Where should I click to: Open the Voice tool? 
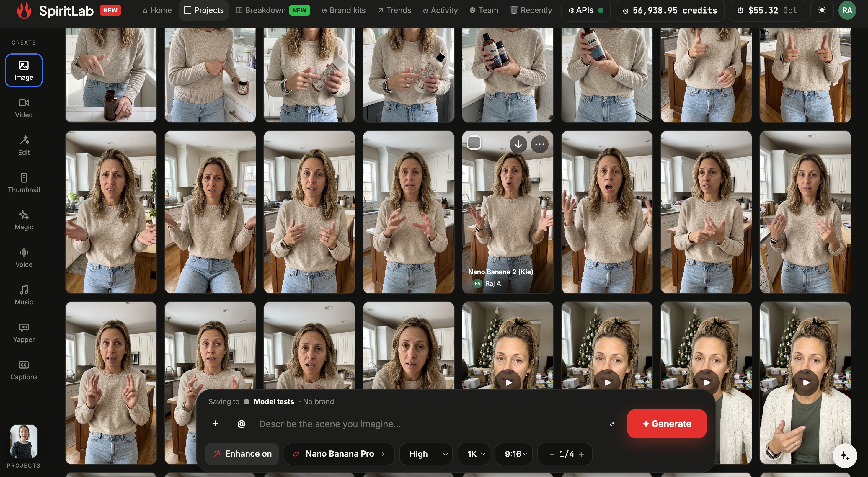pos(24,257)
